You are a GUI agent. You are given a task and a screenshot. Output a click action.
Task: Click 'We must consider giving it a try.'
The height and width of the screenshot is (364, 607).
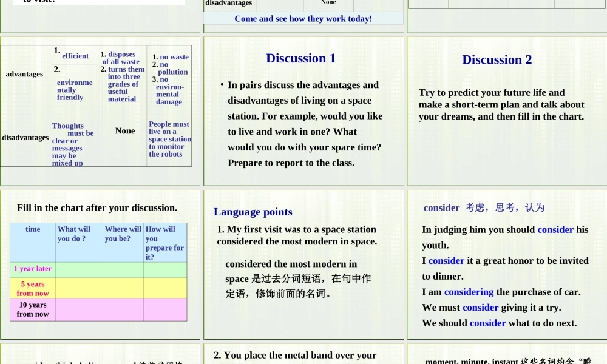tap(491, 308)
